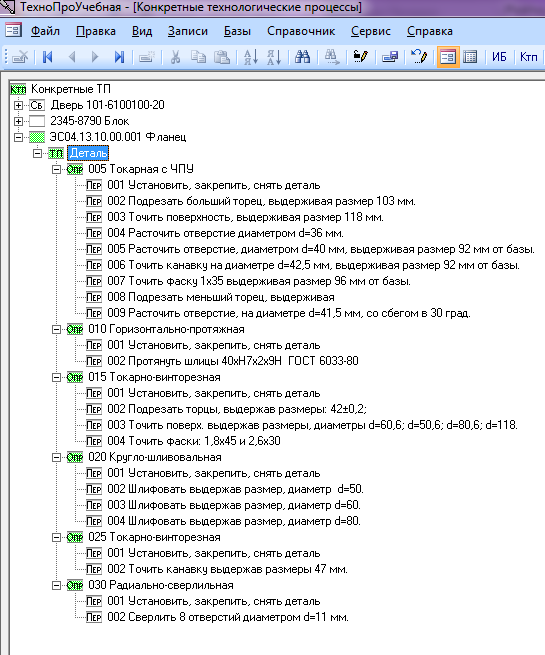
Task: Open the Файл menu
Action: pyautogui.click(x=46, y=31)
